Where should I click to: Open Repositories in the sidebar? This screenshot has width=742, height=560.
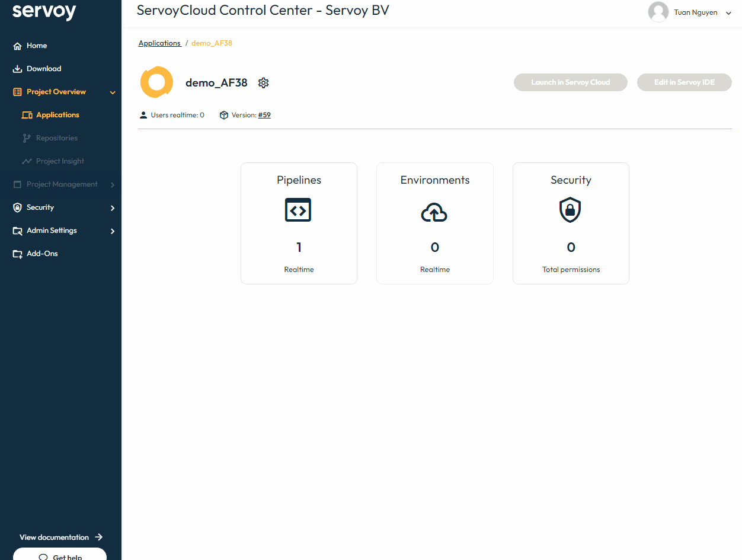(56, 138)
